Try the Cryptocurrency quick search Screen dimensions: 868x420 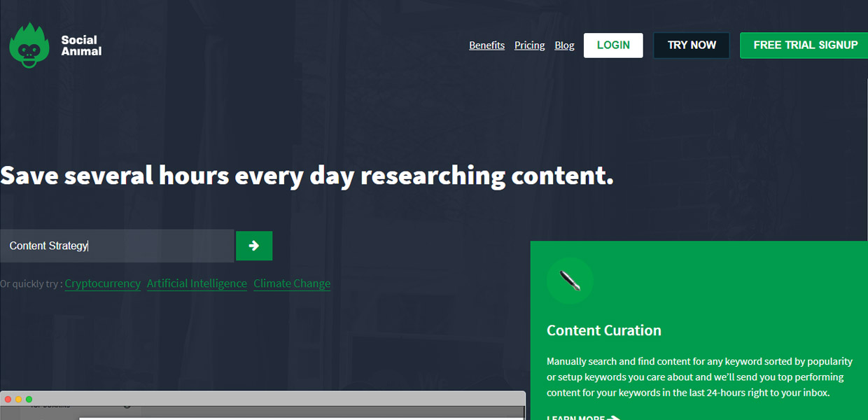click(102, 283)
